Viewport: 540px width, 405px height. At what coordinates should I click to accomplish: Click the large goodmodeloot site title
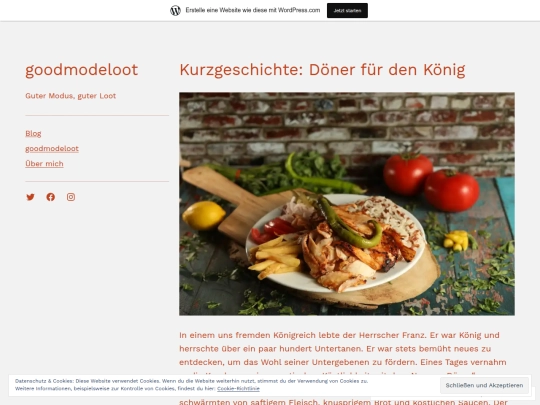[82, 70]
